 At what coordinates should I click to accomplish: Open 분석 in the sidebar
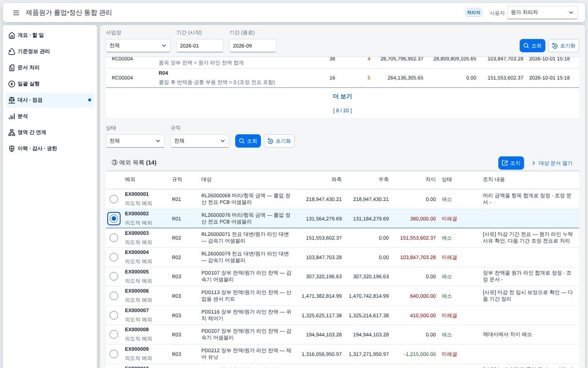[50, 116]
